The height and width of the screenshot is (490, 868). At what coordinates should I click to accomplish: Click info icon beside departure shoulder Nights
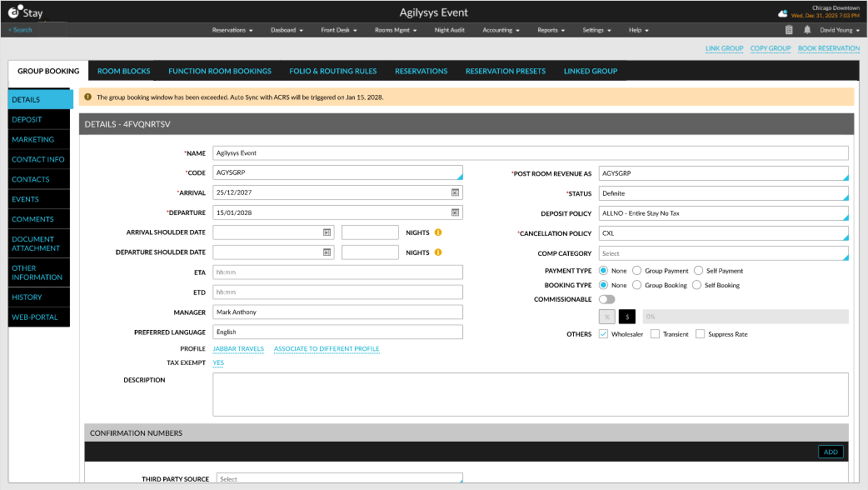click(x=438, y=252)
